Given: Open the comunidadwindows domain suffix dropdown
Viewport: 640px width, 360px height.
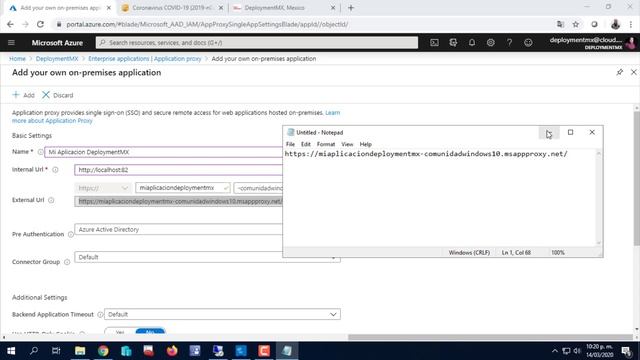Looking at the screenshot, I should (258, 188).
